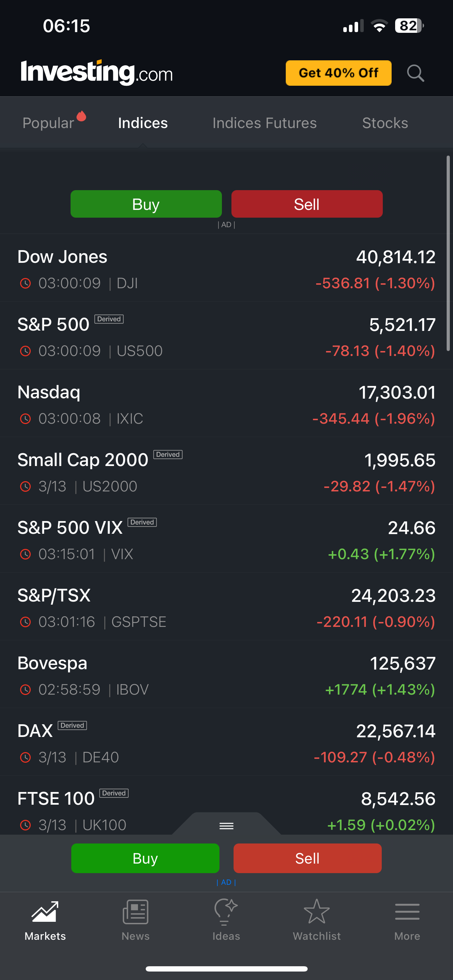Open the News tab icon
453x980 pixels.
point(135,912)
